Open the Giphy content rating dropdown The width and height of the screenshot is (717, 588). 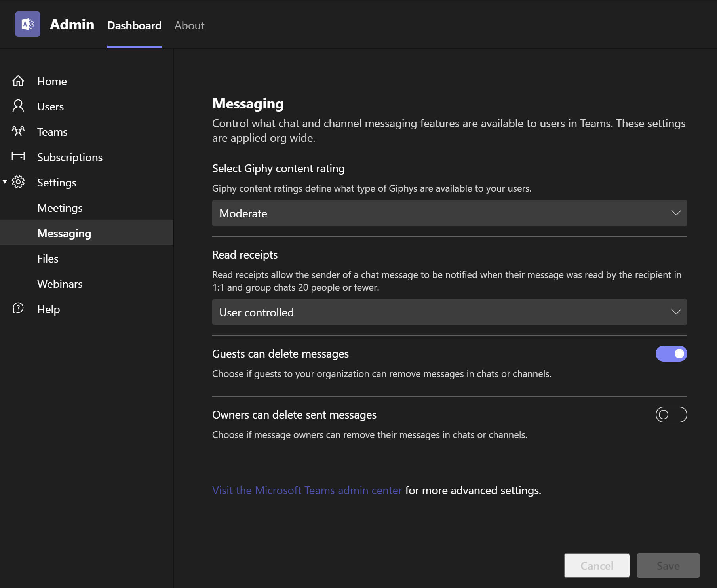click(x=449, y=213)
